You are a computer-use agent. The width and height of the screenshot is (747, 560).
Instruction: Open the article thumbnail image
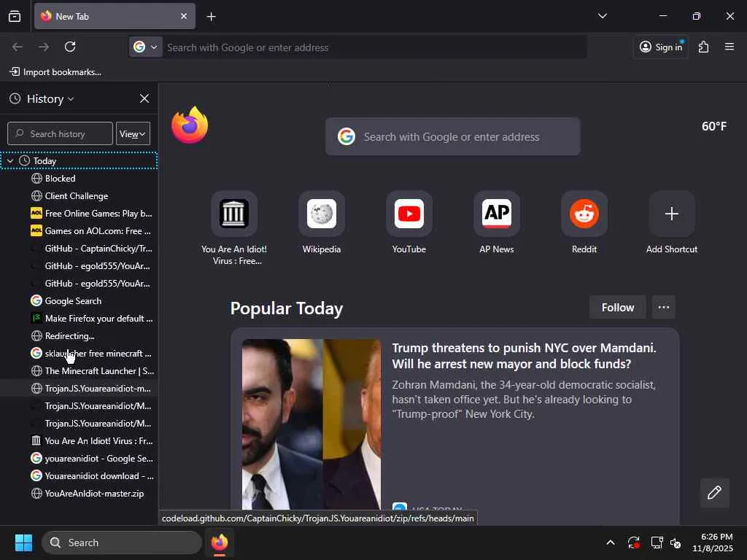[311, 424]
